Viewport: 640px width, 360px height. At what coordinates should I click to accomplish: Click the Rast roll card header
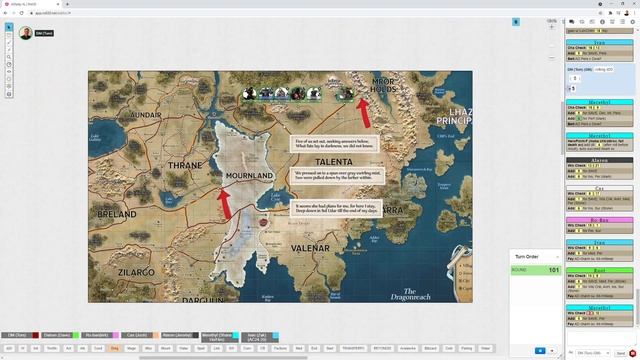(x=600, y=270)
